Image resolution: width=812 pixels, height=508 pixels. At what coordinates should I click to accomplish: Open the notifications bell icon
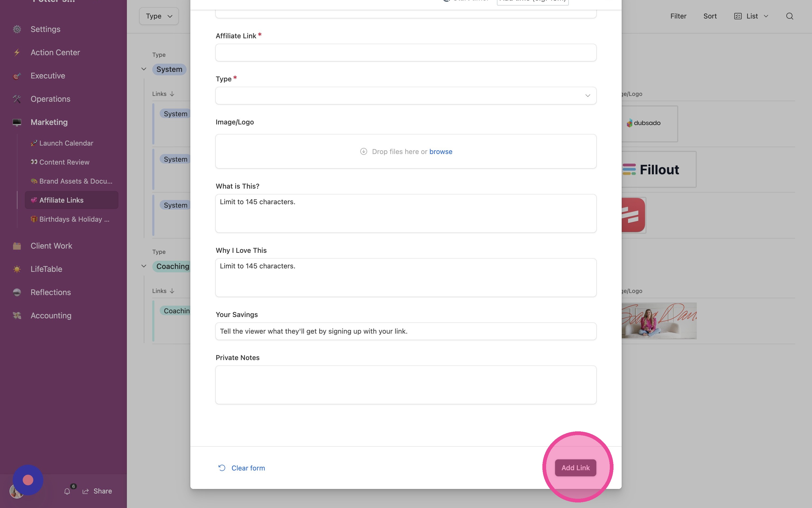67,491
